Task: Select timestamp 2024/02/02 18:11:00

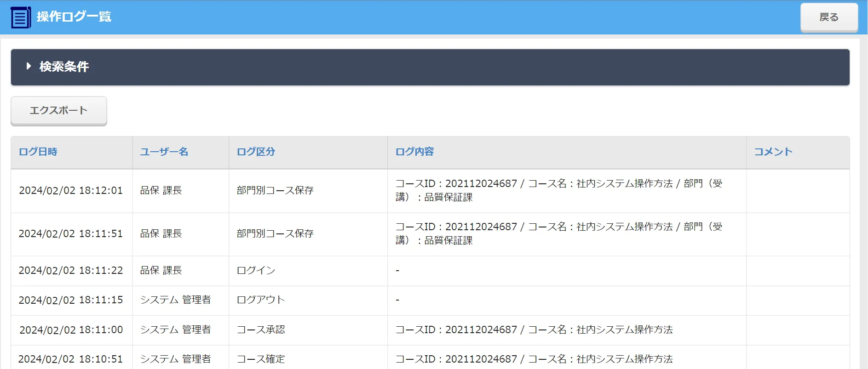Action: [71, 329]
